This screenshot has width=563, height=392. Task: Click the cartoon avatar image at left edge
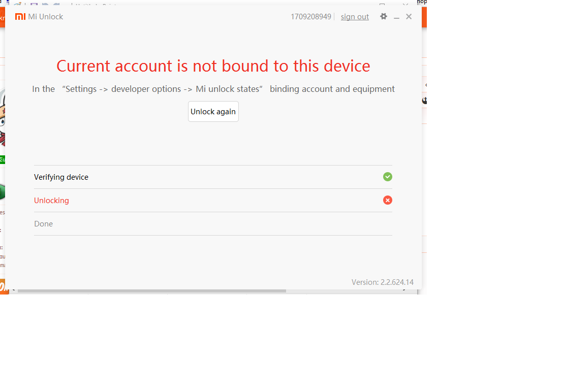[3, 117]
